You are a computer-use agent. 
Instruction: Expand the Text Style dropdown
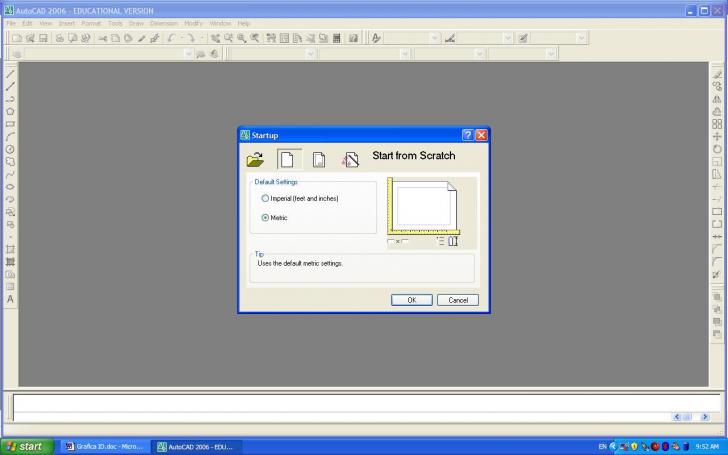pos(434,38)
